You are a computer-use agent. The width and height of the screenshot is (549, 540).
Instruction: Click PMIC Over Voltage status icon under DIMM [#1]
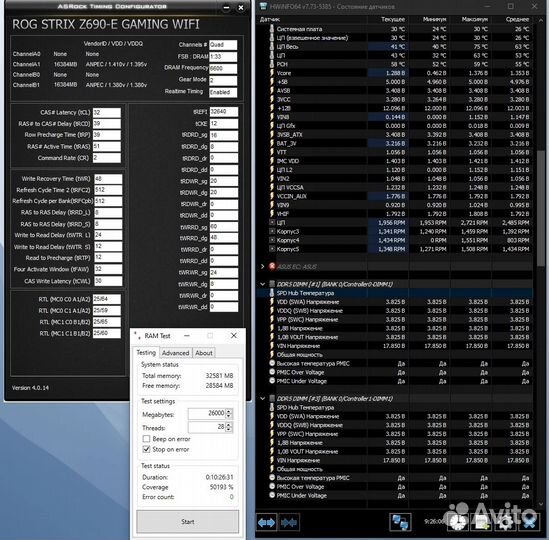tap(272, 372)
